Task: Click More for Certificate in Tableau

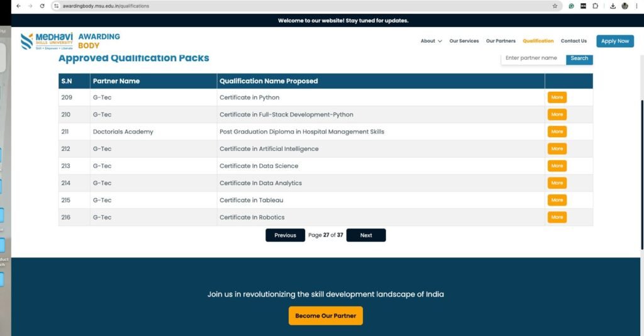Action: click(x=557, y=200)
